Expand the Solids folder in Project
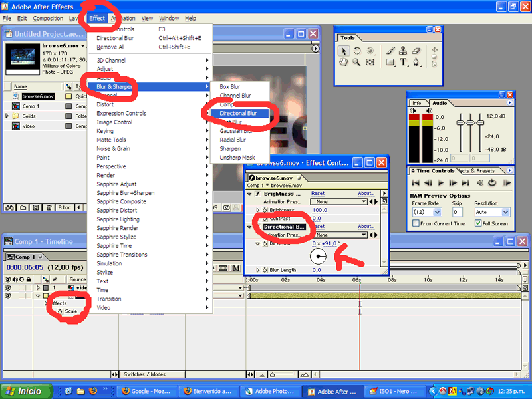The width and height of the screenshot is (532, 399). pos(7,116)
